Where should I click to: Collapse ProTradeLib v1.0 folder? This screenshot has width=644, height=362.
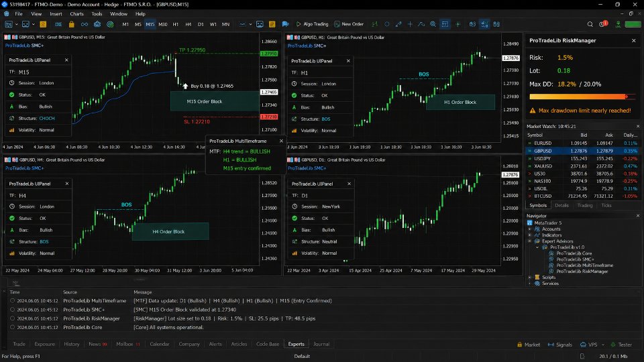click(537, 247)
